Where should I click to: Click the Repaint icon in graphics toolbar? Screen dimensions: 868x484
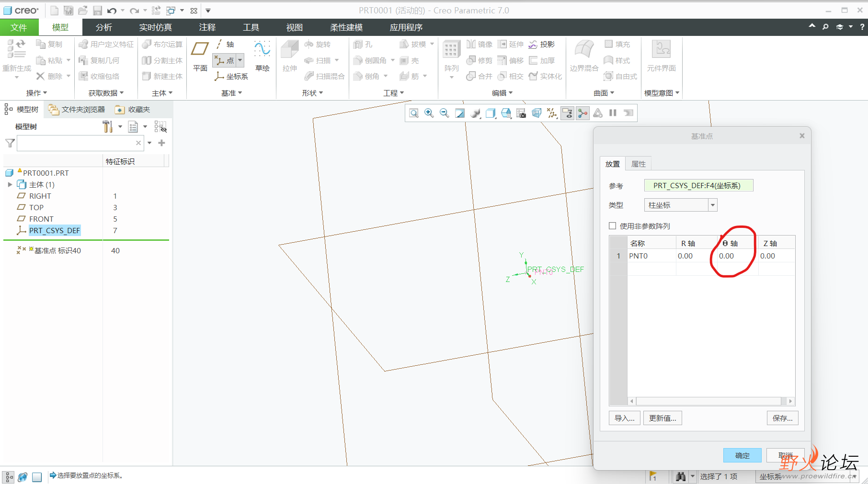click(x=460, y=113)
